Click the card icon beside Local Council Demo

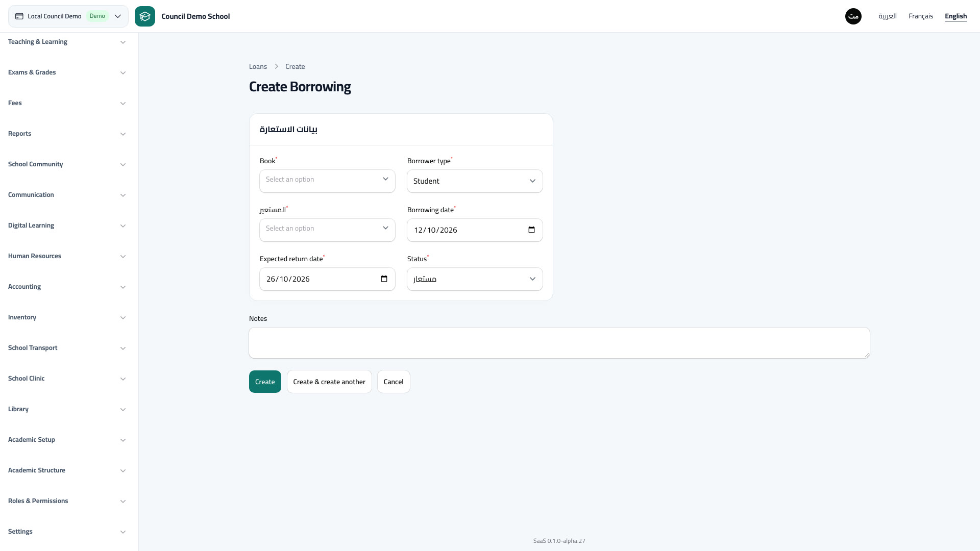click(x=19, y=16)
